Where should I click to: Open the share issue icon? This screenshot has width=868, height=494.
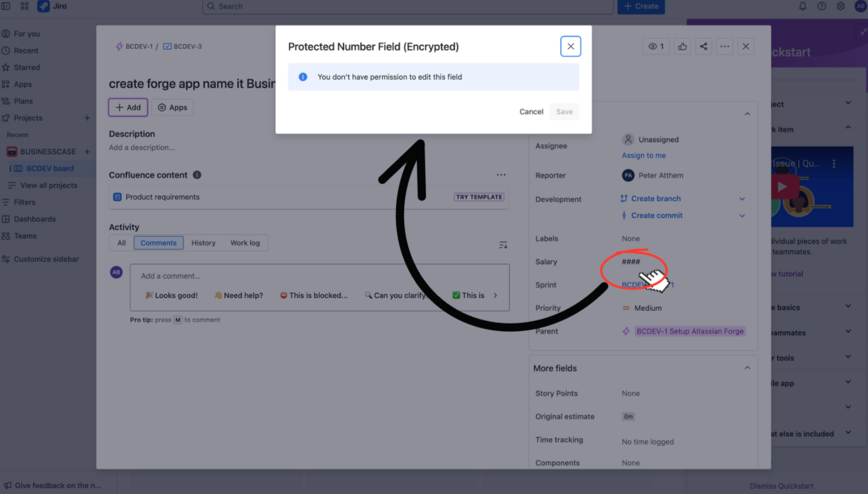(703, 46)
